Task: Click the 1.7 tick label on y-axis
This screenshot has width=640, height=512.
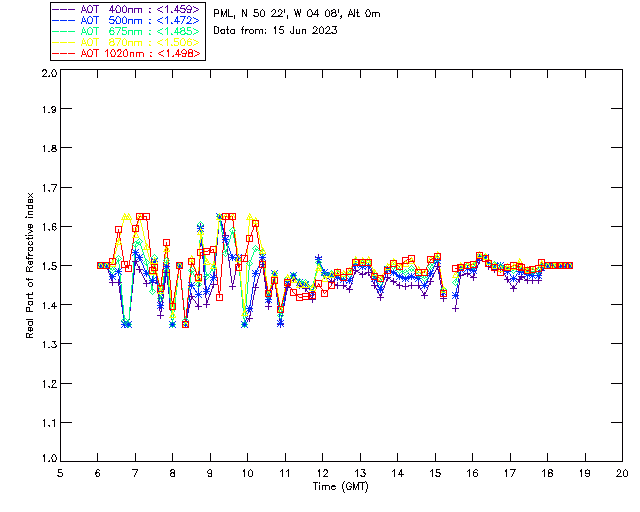Action: click(x=48, y=190)
